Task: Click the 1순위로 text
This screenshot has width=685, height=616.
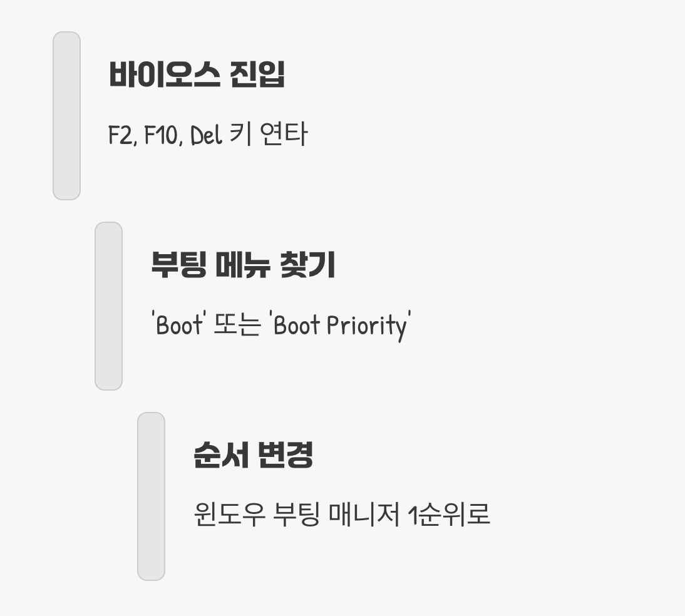Action: pos(449,514)
